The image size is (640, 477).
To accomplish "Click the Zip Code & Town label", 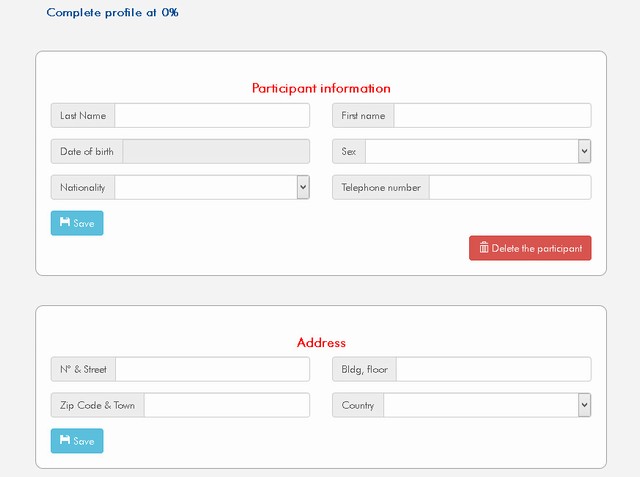I will (x=97, y=405).
